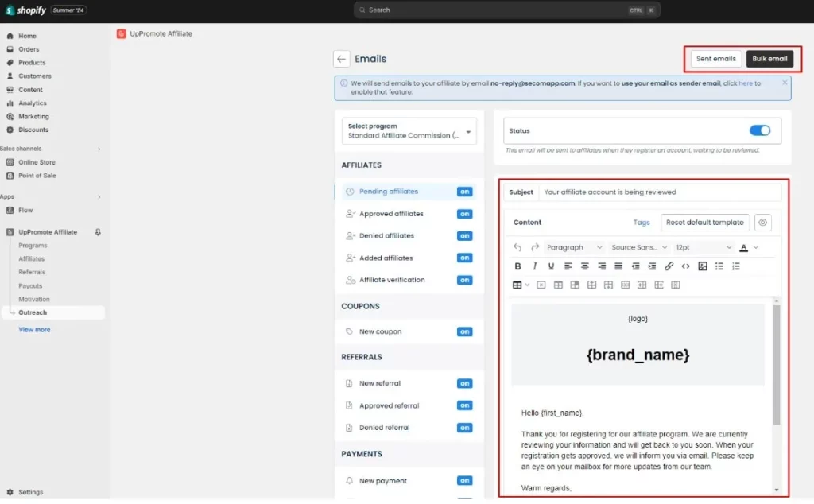Open source code view icon
814x504 pixels.
click(686, 266)
